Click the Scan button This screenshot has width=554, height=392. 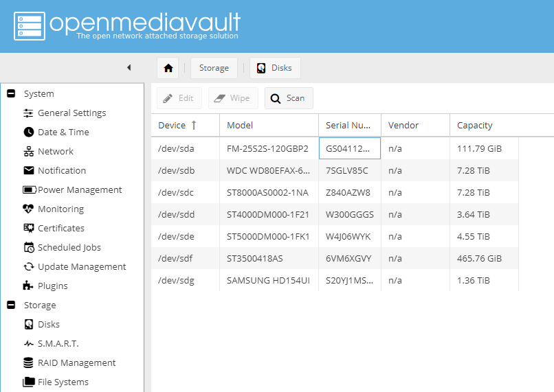tap(289, 98)
